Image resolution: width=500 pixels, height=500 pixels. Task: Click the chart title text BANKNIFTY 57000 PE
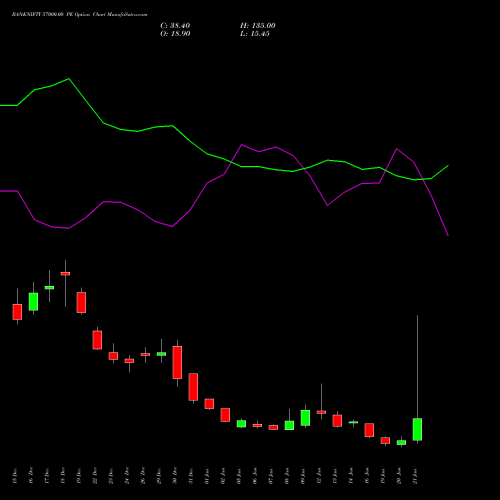pyautogui.click(x=79, y=15)
